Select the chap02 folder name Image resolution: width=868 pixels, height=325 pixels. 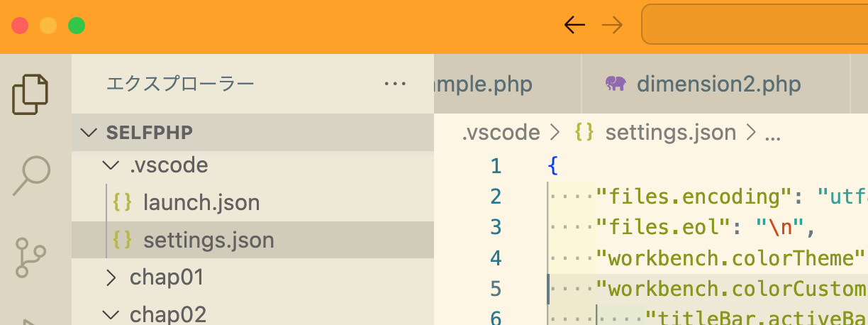[x=168, y=314]
